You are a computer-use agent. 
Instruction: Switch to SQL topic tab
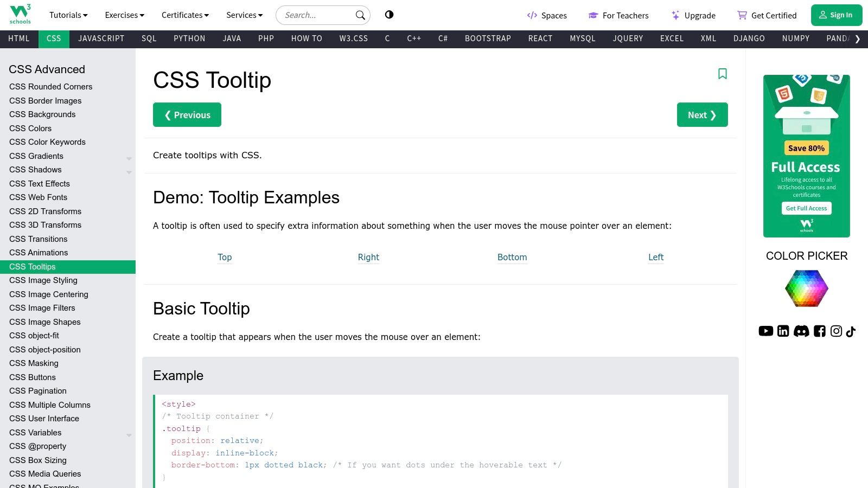[x=149, y=38]
